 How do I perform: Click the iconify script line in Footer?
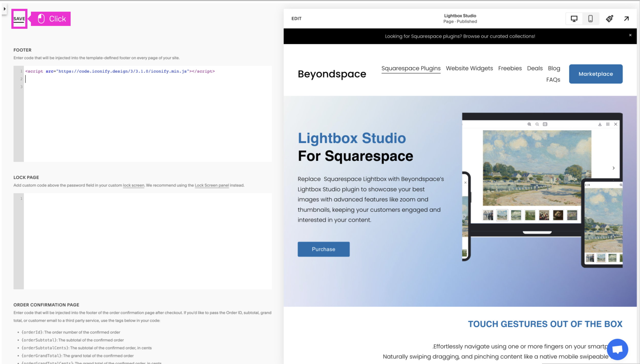click(x=120, y=71)
